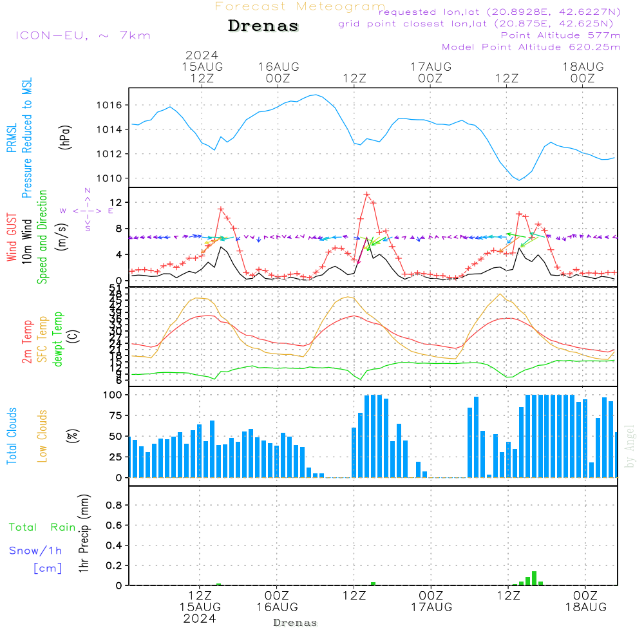Click the '(%)' cloud unit label

73,436
